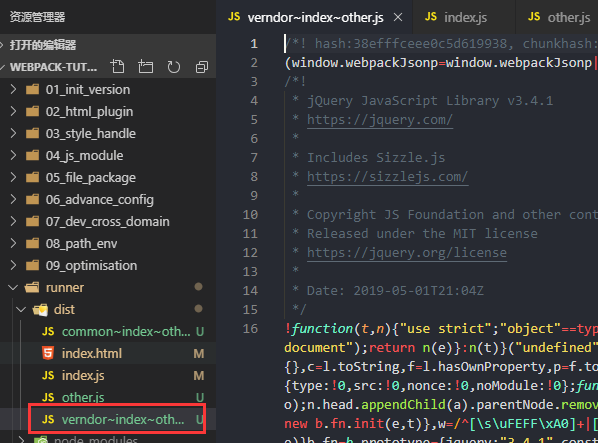This screenshot has height=443, width=598.
Task: Click the jQuery JavaScript Library v3.4.1 comment
Action: click(x=430, y=101)
